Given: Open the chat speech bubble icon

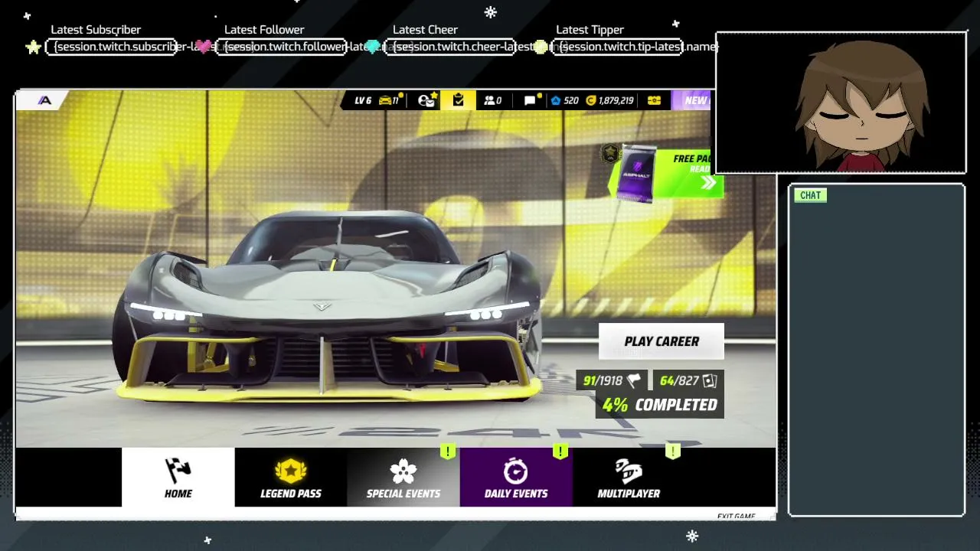Looking at the screenshot, I should click(531, 100).
